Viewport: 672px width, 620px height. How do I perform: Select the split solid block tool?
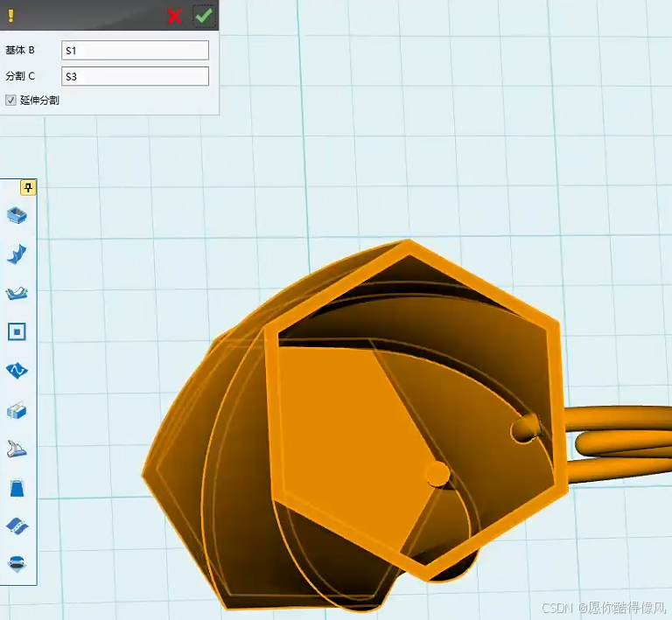click(17, 411)
